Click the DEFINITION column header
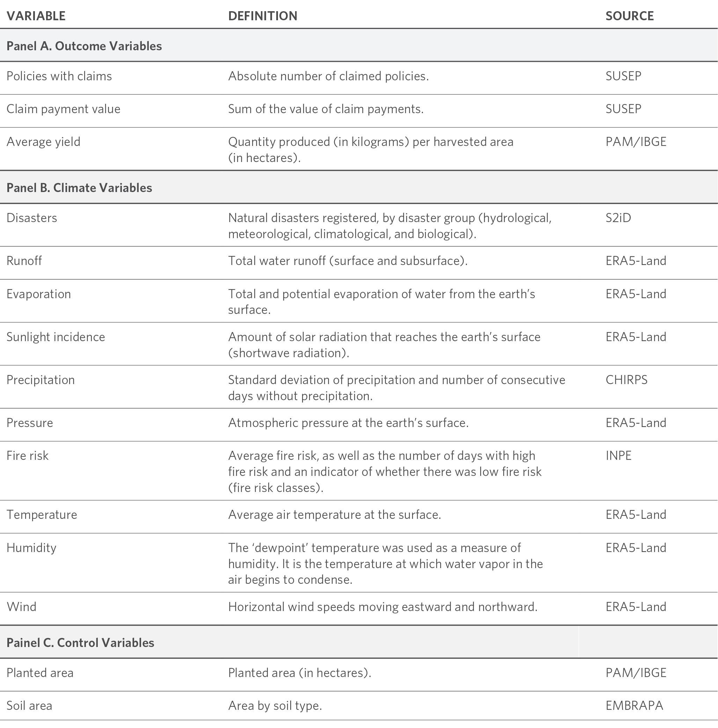 (263, 16)
